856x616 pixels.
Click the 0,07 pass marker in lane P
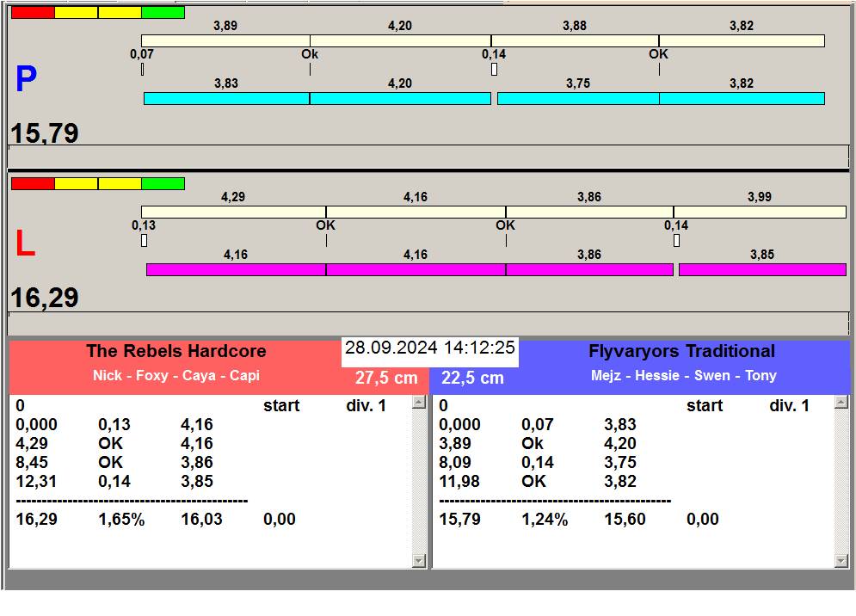(x=142, y=69)
